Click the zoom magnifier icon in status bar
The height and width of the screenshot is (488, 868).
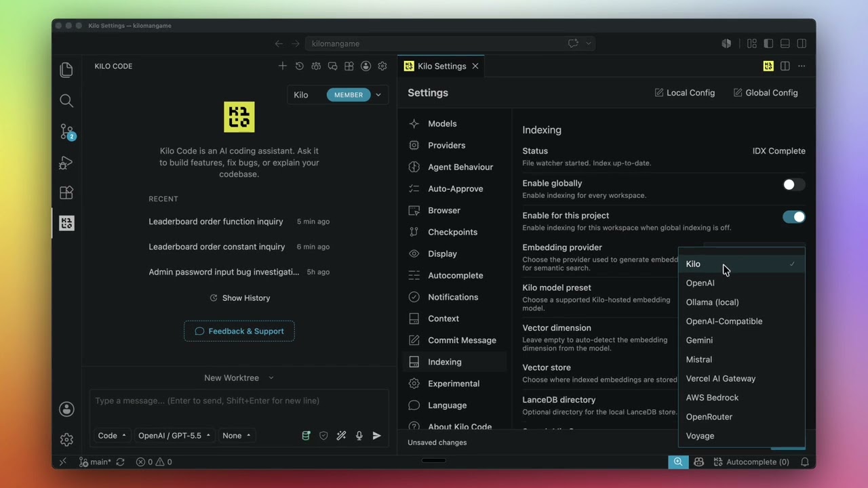[x=677, y=462]
